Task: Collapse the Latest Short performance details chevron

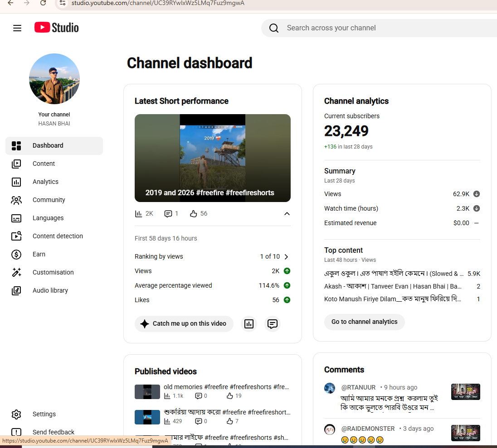Action: point(287,214)
